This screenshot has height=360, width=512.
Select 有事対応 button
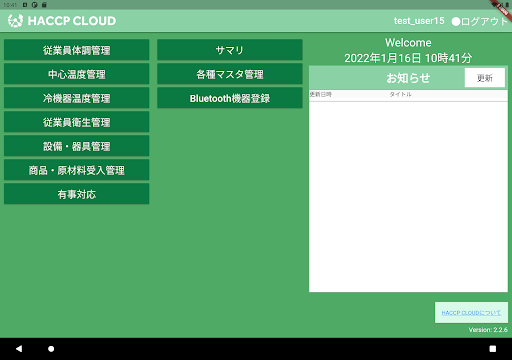76,194
